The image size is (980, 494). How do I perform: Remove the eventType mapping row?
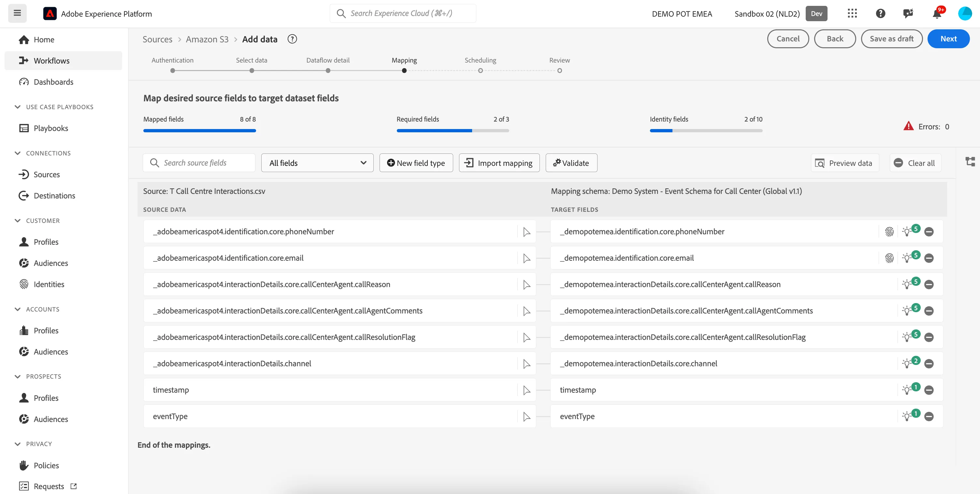929,416
